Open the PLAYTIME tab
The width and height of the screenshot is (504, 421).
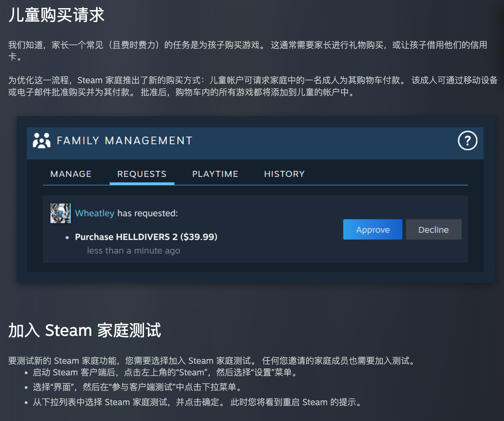coord(215,174)
